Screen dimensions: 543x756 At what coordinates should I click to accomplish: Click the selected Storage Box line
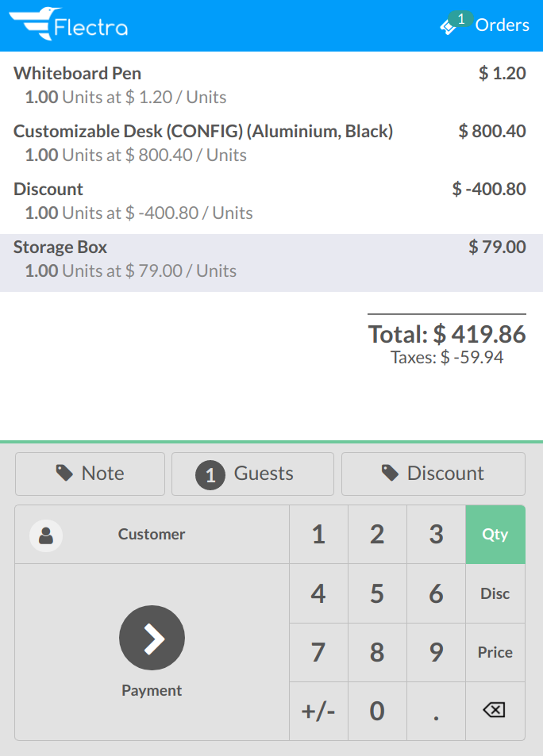point(270,257)
